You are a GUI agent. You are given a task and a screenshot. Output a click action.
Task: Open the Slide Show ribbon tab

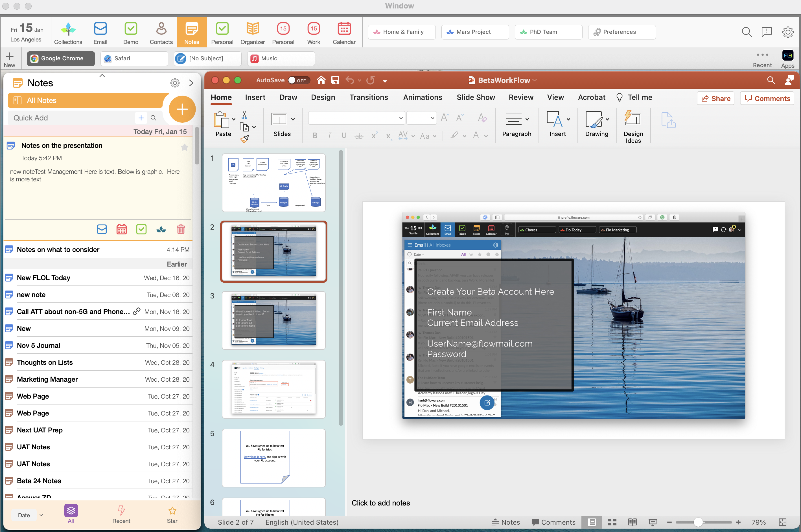[476, 97]
